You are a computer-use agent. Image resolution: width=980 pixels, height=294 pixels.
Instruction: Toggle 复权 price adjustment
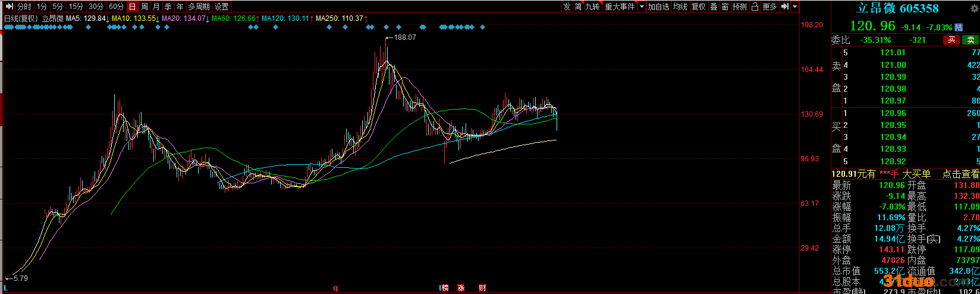pos(698,7)
